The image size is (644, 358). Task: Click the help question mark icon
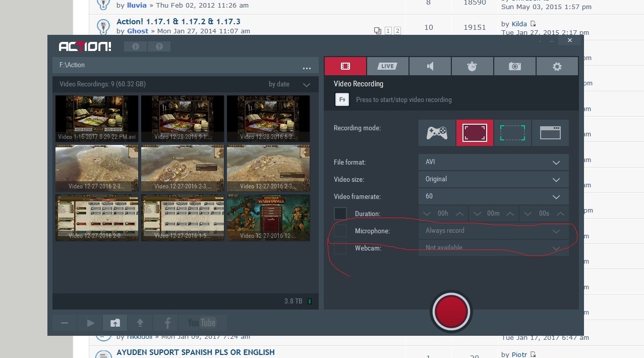pos(159,46)
